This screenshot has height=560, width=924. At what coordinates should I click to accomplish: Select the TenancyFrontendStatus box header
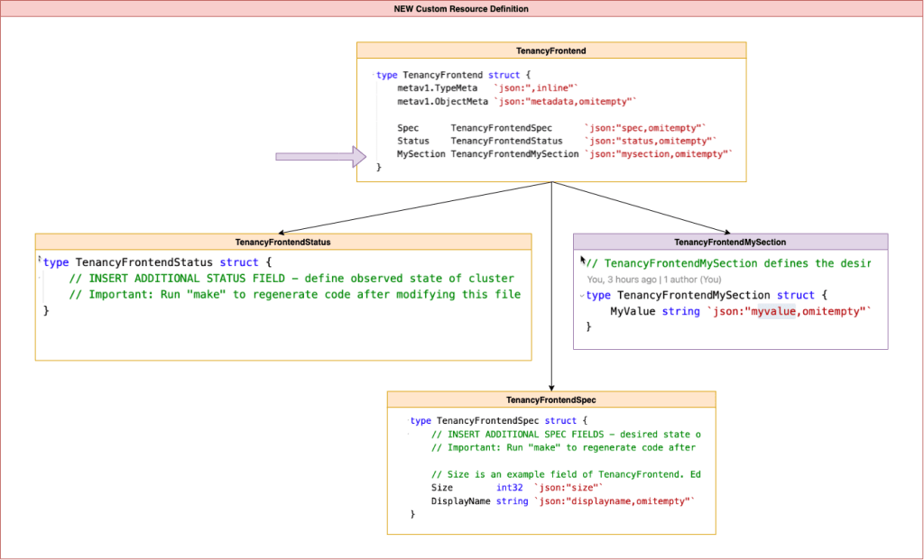pyautogui.click(x=282, y=242)
